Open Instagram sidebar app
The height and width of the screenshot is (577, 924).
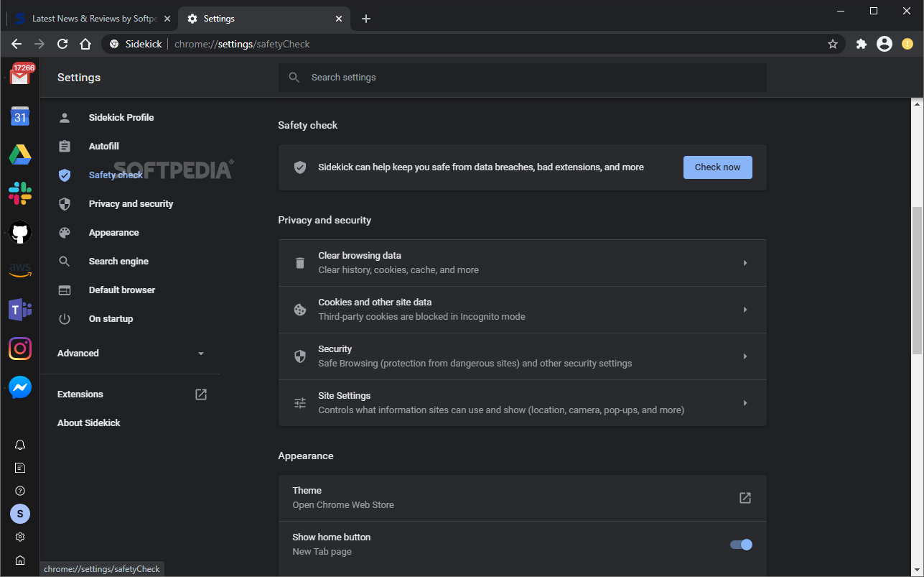[20, 348]
